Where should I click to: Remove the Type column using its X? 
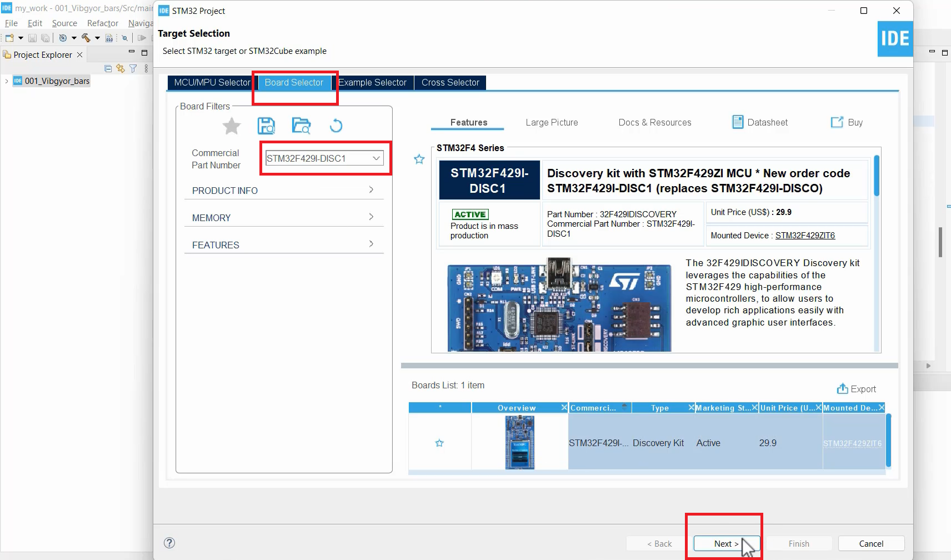pos(692,407)
